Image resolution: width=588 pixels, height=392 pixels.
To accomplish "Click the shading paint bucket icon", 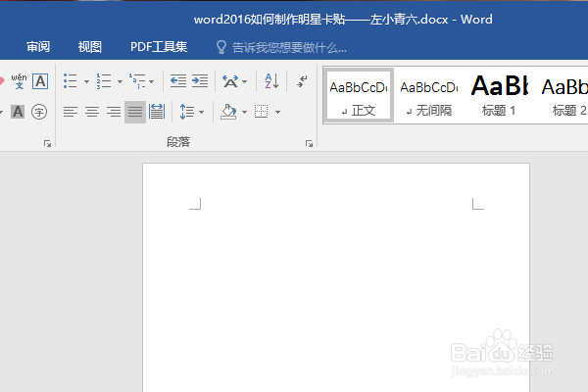I will click(228, 112).
